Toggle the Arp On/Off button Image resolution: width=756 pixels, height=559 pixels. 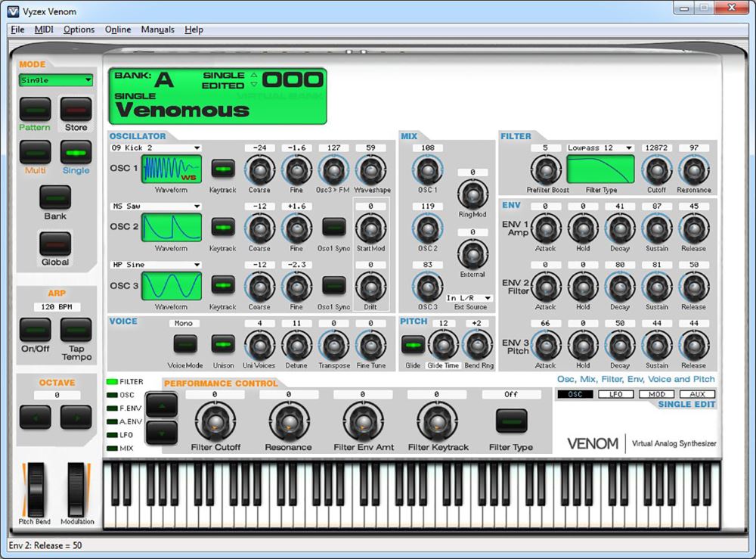[x=36, y=330]
